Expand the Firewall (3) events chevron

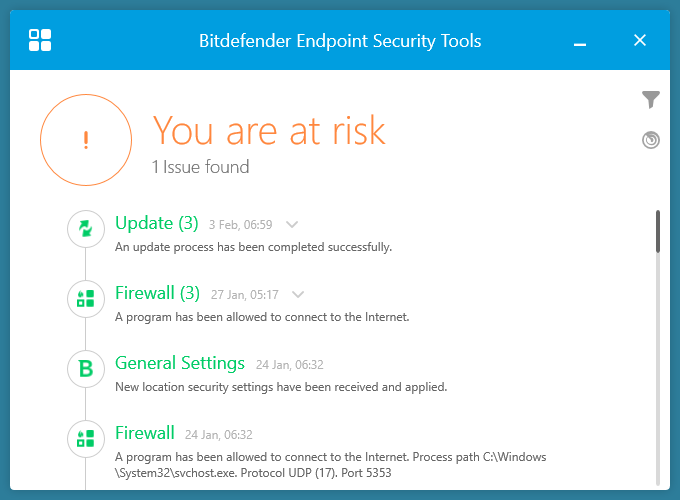(297, 294)
